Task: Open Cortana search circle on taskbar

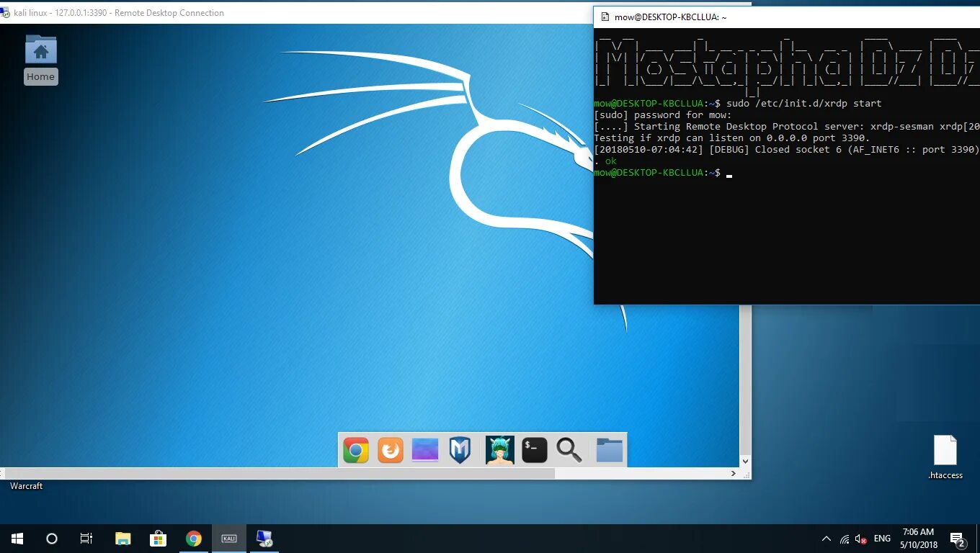Action: (x=52, y=539)
